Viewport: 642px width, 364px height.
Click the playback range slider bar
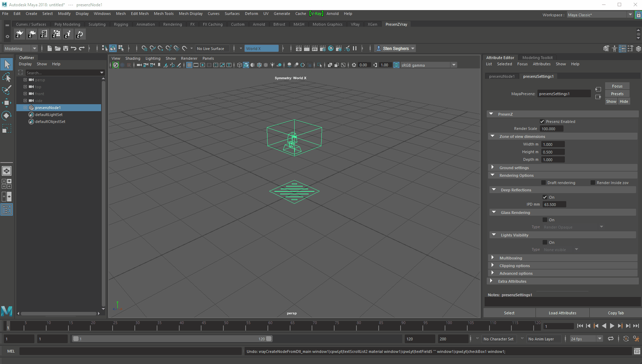172,339
